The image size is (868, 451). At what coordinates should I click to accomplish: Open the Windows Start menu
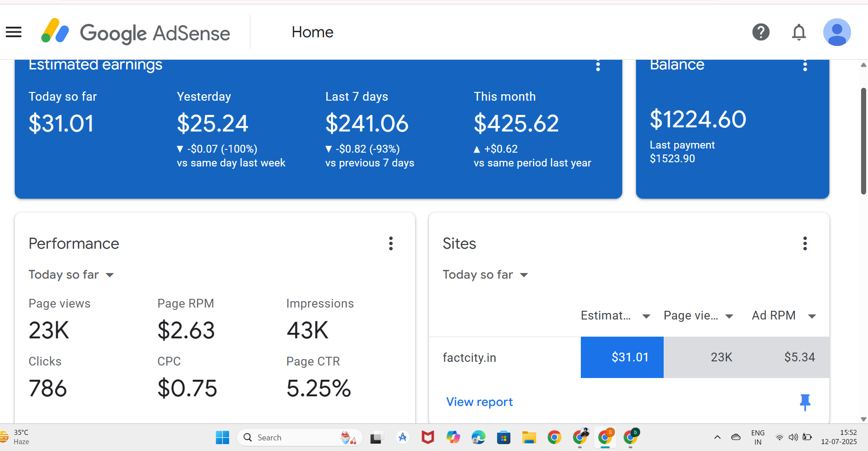tap(222, 437)
